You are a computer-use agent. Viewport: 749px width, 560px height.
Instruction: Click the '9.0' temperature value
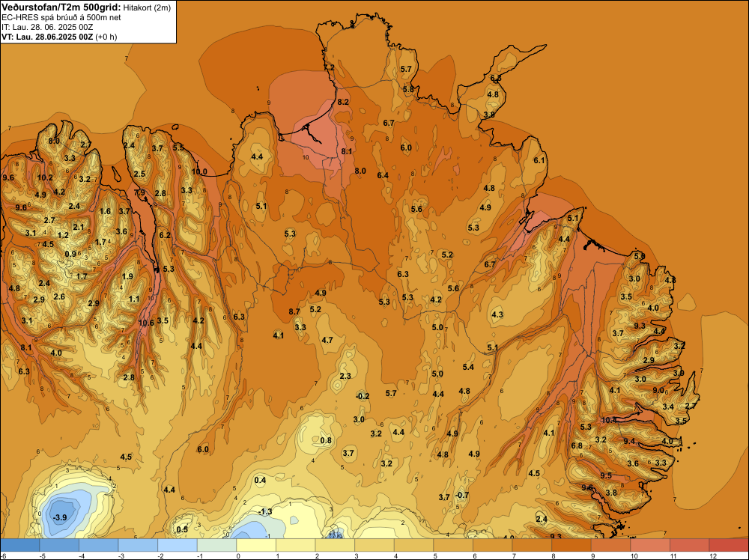click(x=658, y=390)
